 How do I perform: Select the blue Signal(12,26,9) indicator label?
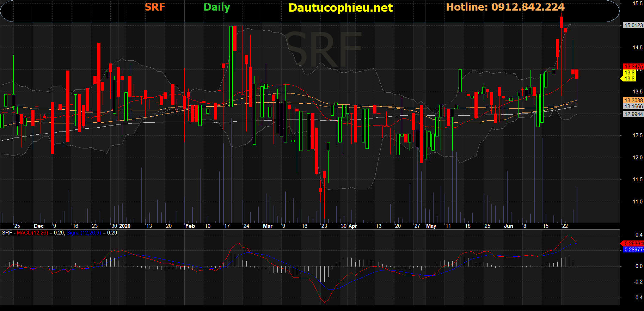84,233
